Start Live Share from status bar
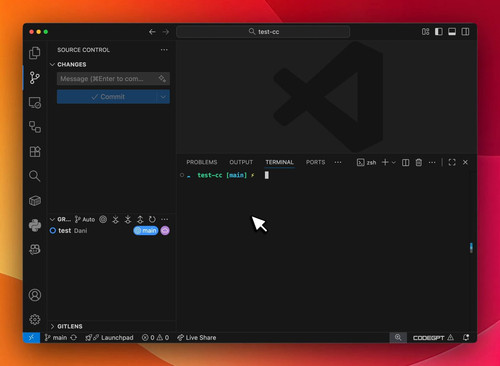The height and width of the screenshot is (366, 500). click(197, 338)
